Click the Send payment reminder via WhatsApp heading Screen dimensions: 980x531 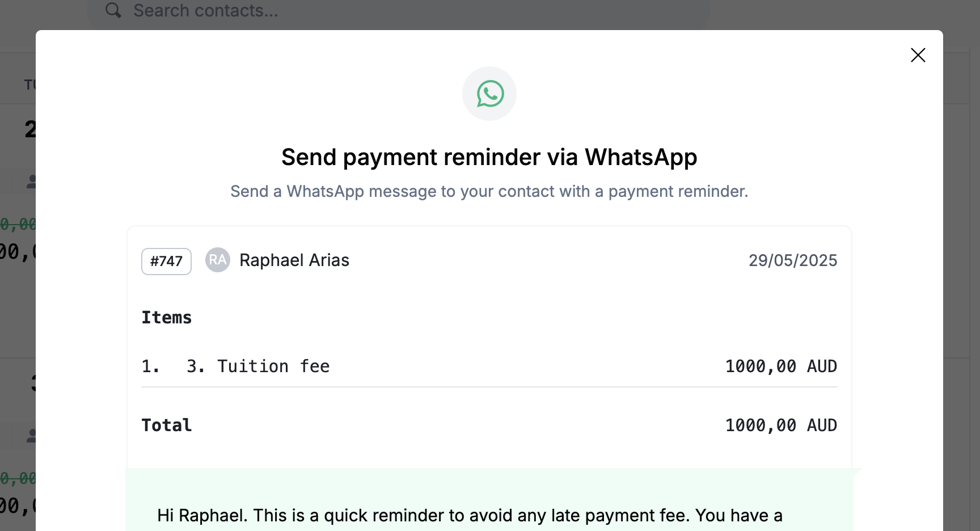point(489,157)
